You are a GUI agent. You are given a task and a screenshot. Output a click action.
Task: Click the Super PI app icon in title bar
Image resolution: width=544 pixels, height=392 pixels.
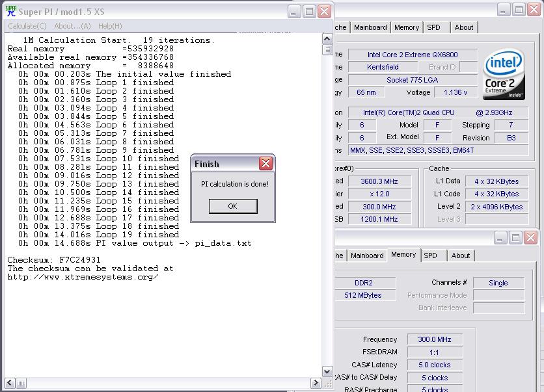[x=11, y=11]
